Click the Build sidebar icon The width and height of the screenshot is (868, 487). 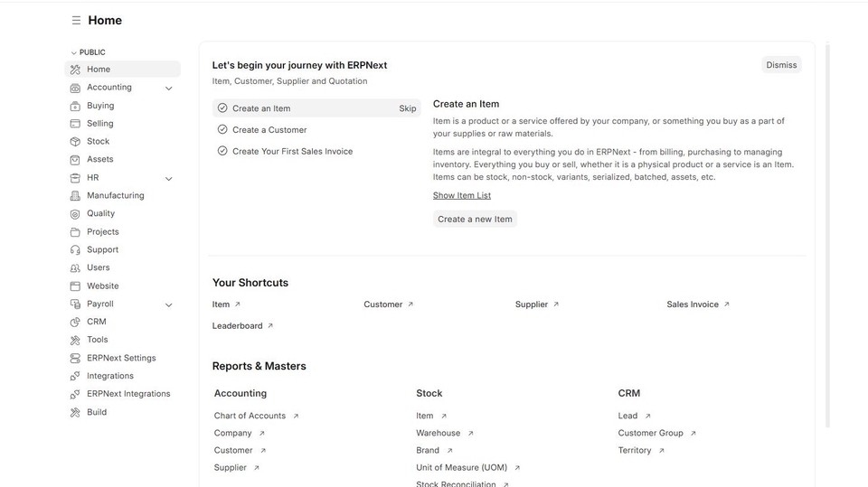(x=75, y=412)
